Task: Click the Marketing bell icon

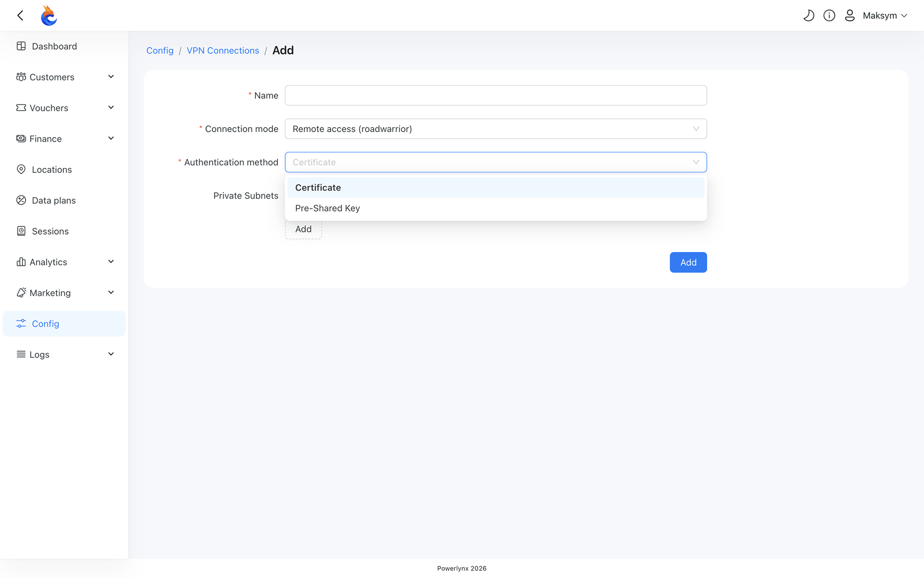Action: click(x=21, y=293)
